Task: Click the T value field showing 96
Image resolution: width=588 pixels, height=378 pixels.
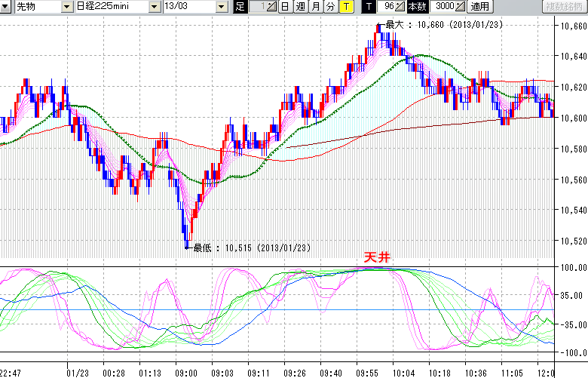Action: pos(387,7)
